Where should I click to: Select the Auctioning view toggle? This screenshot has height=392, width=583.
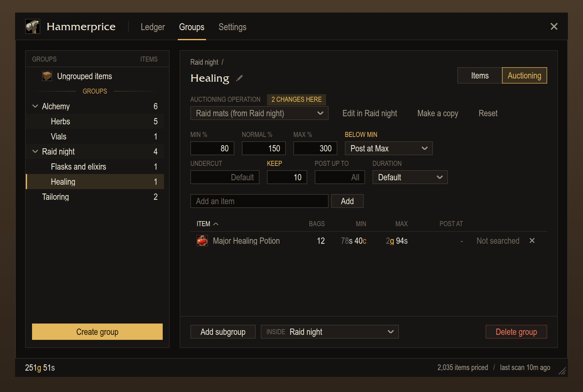click(x=524, y=75)
